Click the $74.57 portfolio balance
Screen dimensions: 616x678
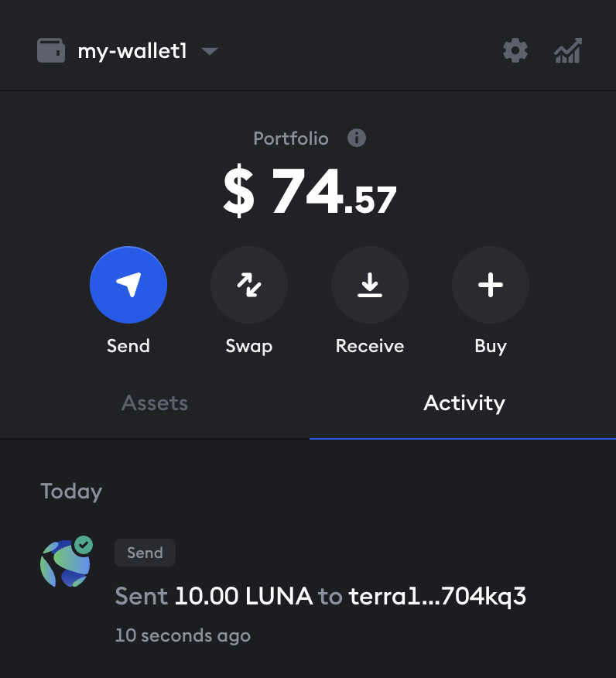tap(310, 192)
